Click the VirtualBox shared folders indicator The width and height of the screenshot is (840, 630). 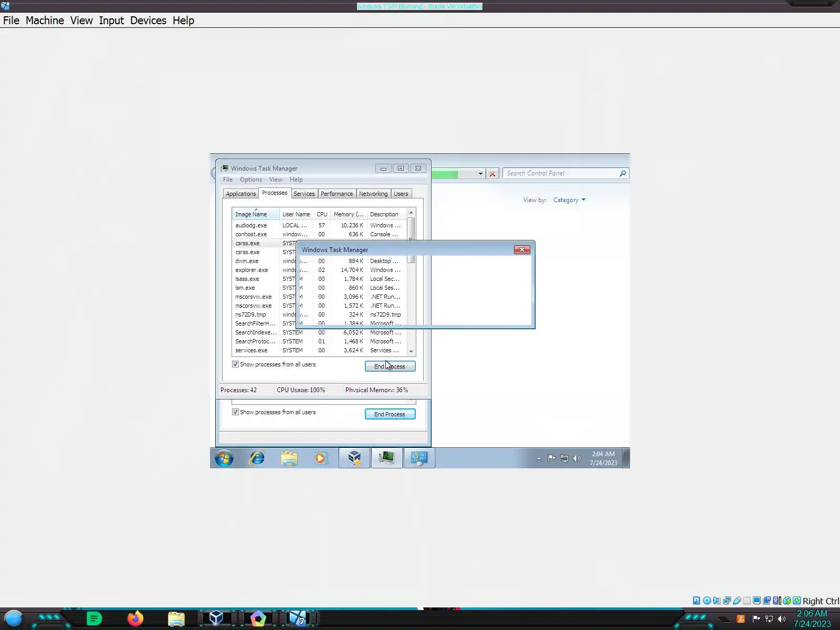(747, 601)
